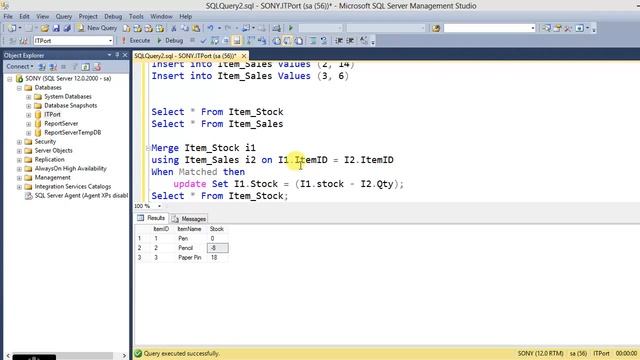Toggle Results to Text option

[276, 41]
